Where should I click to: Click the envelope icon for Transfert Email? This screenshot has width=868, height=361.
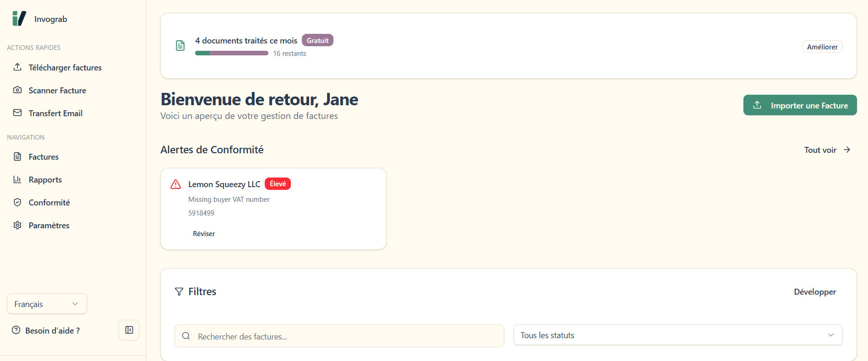click(x=17, y=113)
